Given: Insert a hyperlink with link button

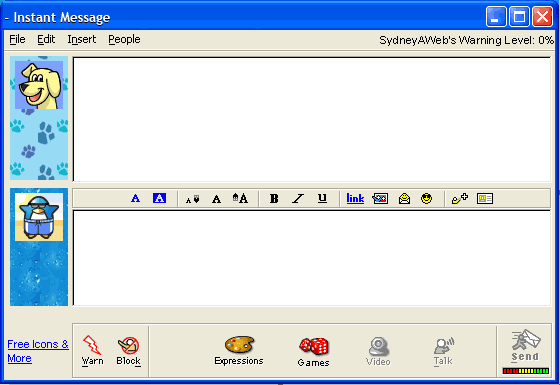Looking at the screenshot, I should [355, 199].
